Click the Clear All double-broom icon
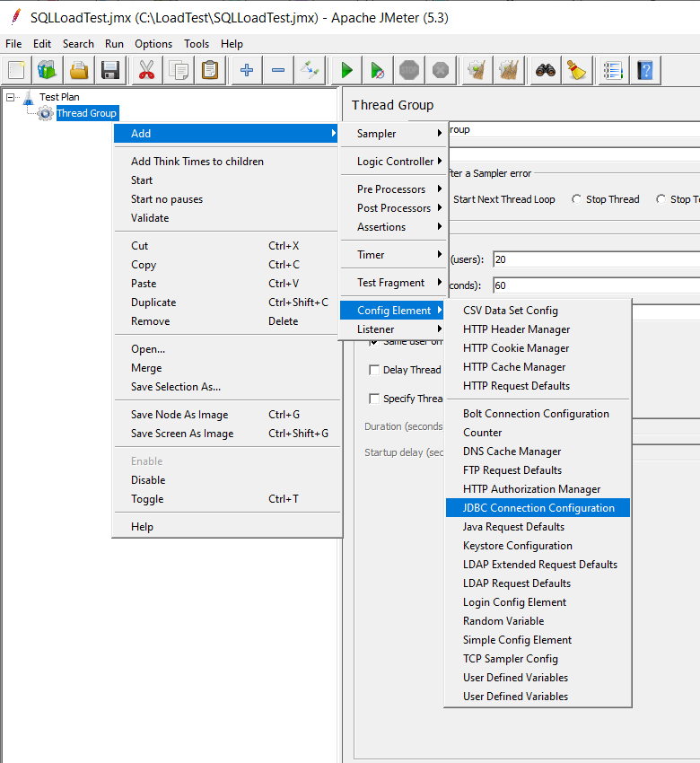700x763 pixels. 510,70
